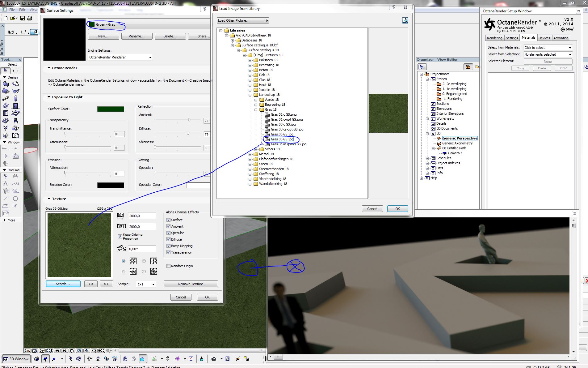This screenshot has width=588, height=368.
Task: Pick the Stair tool in the Toolbox
Action: pyautogui.click(x=6, y=121)
